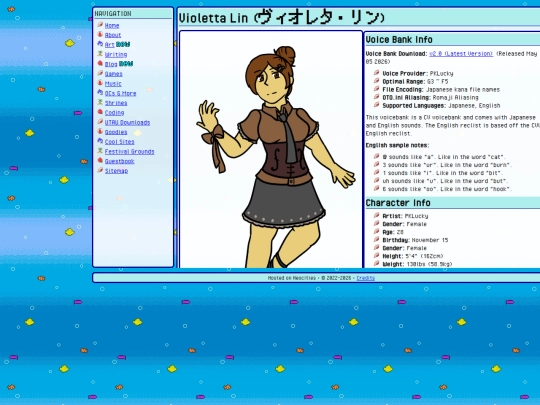Click the NAVIGATION panel heading
The height and width of the screenshot is (405, 540).
113,14
